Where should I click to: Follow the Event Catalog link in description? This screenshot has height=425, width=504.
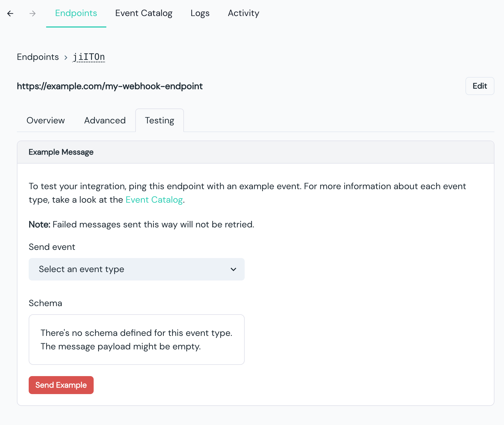(x=154, y=200)
